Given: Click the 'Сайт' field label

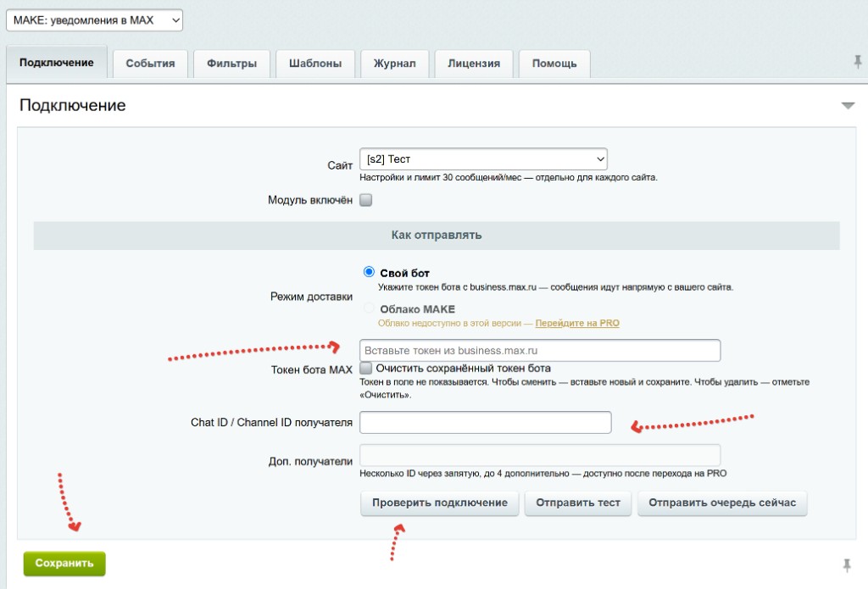Looking at the screenshot, I should (x=340, y=165).
